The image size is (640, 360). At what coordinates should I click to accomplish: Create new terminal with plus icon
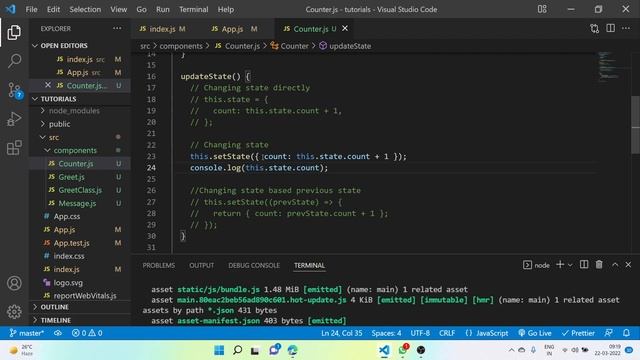tap(560, 265)
